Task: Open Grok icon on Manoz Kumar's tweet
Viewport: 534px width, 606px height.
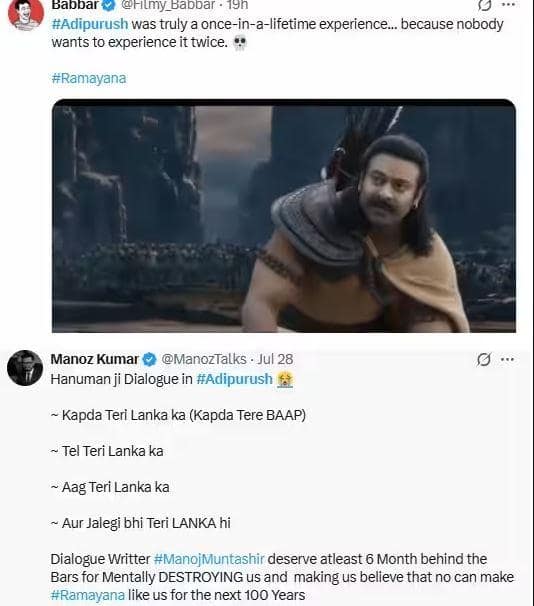Action: 484,359
